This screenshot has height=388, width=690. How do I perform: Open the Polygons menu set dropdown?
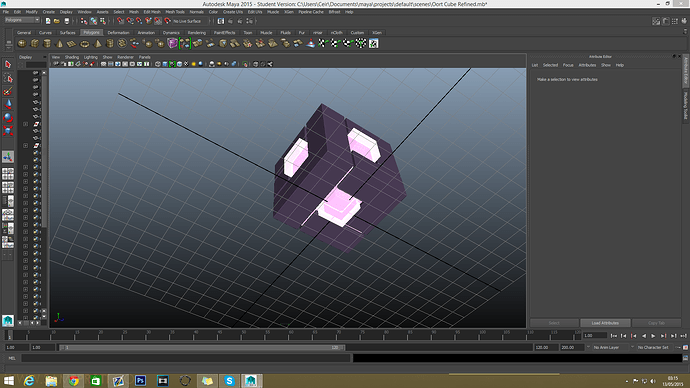[22, 20]
